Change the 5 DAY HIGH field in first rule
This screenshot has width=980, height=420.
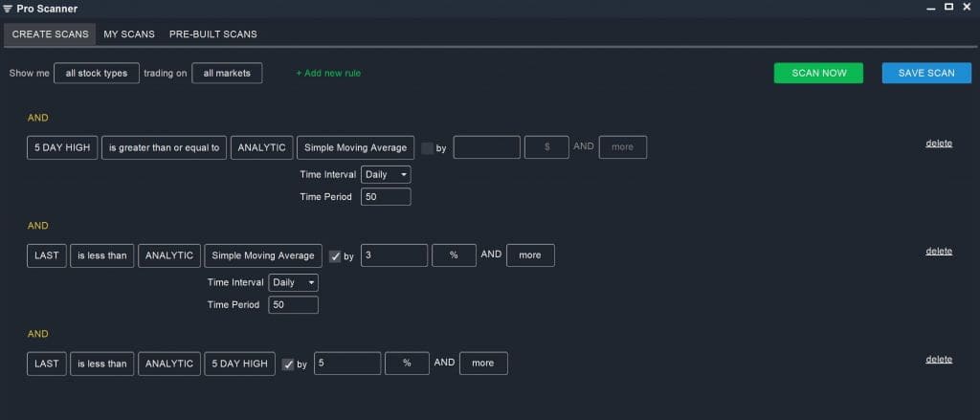click(62, 147)
